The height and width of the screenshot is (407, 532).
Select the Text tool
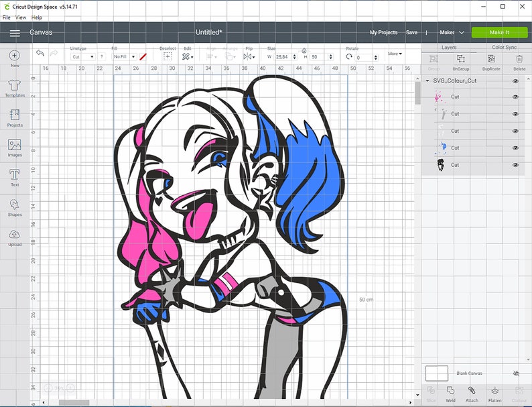point(15,174)
